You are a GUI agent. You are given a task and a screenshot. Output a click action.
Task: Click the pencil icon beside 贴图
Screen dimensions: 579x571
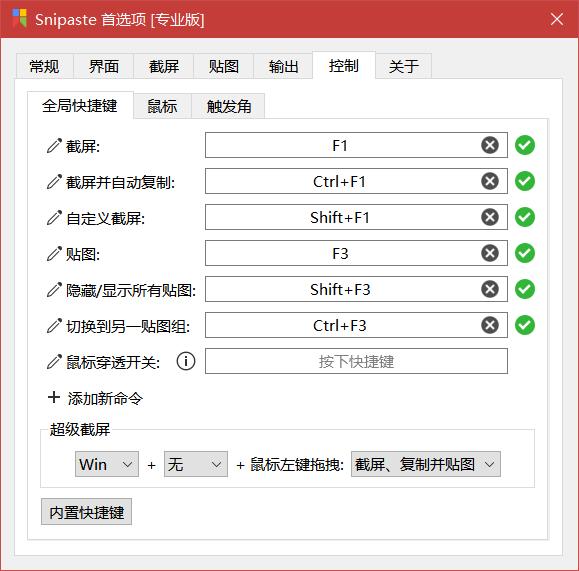tap(54, 253)
